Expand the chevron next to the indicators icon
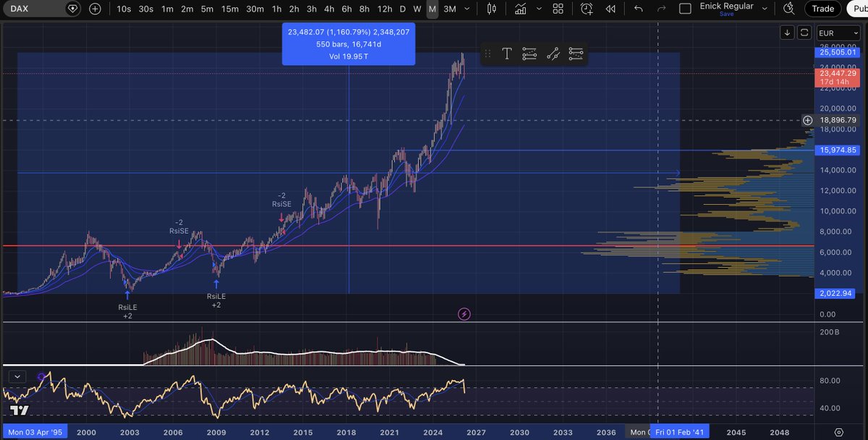868x440 pixels. (539, 9)
